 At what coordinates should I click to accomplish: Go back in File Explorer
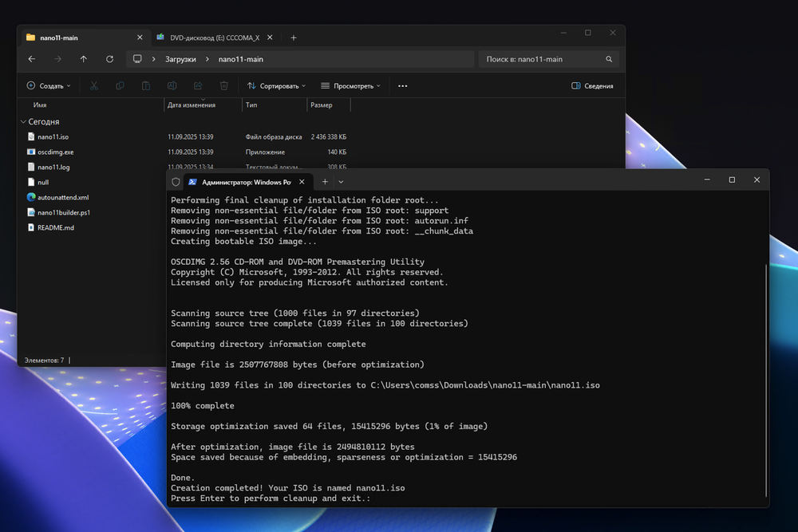pyautogui.click(x=32, y=59)
